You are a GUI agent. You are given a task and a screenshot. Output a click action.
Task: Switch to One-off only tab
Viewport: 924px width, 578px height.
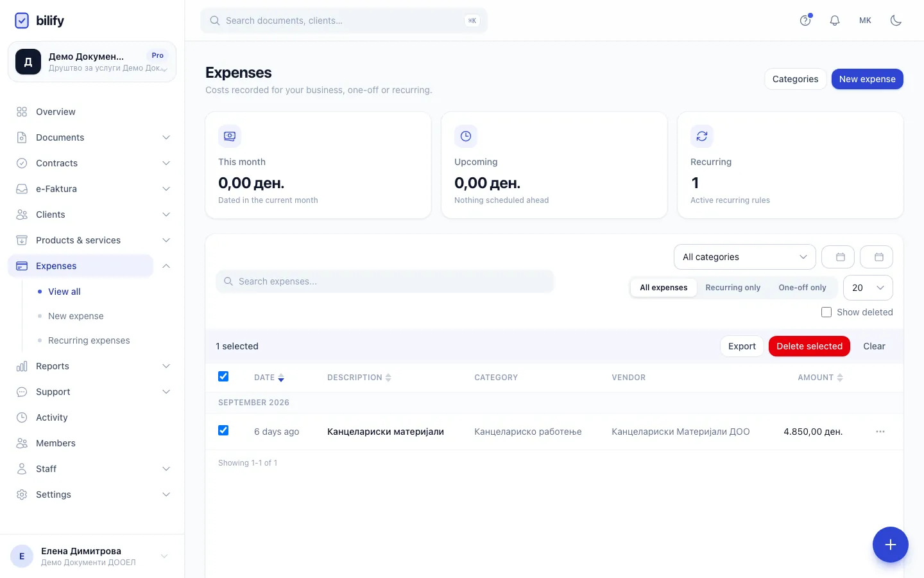pos(802,288)
